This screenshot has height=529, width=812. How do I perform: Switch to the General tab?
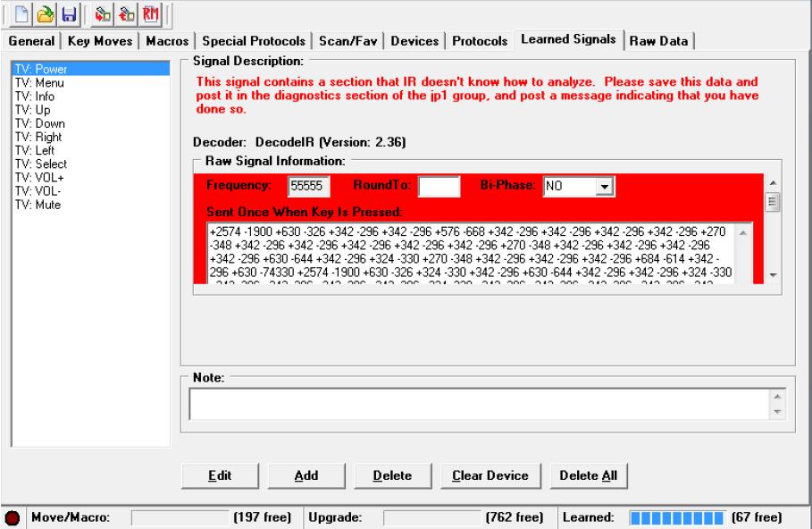point(31,41)
